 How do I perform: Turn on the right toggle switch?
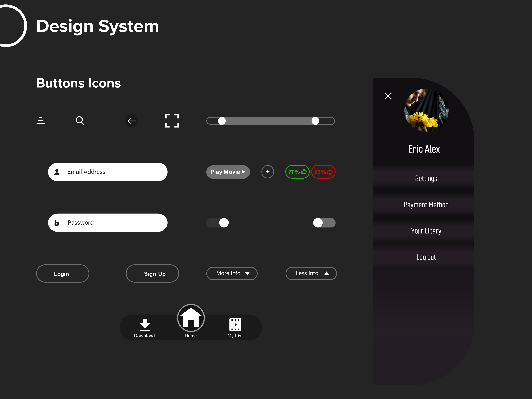[324, 223]
